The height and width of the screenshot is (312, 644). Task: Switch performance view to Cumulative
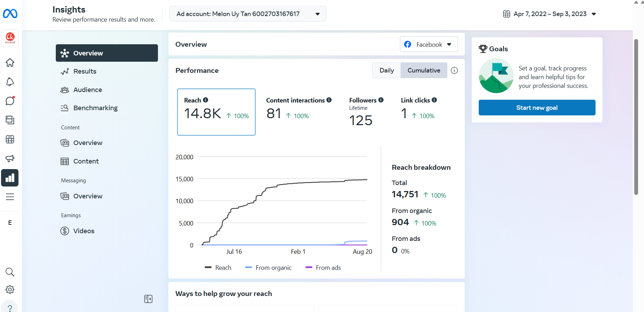(x=424, y=70)
